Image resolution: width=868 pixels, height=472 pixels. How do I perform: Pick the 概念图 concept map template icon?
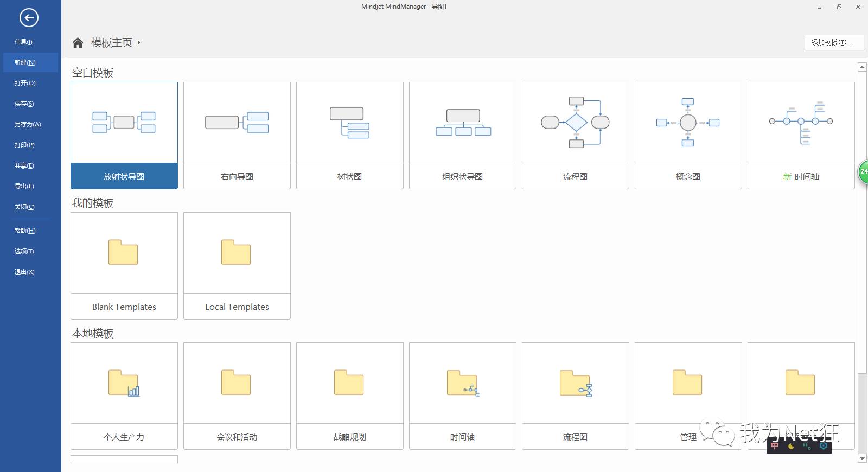point(688,123)
